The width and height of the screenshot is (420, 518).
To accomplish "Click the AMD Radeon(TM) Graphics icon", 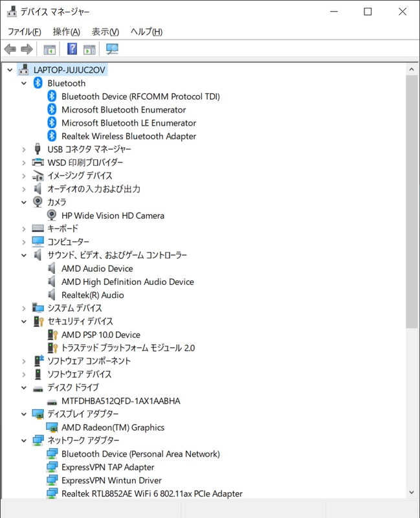I will [52, 427].
